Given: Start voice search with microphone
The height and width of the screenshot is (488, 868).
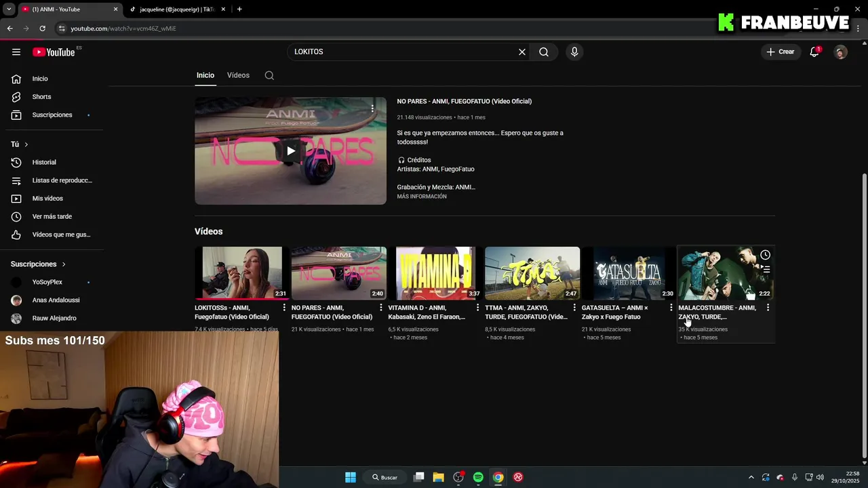Looking at the screenshot, I should pyautogui.click(x=574, y=52).
